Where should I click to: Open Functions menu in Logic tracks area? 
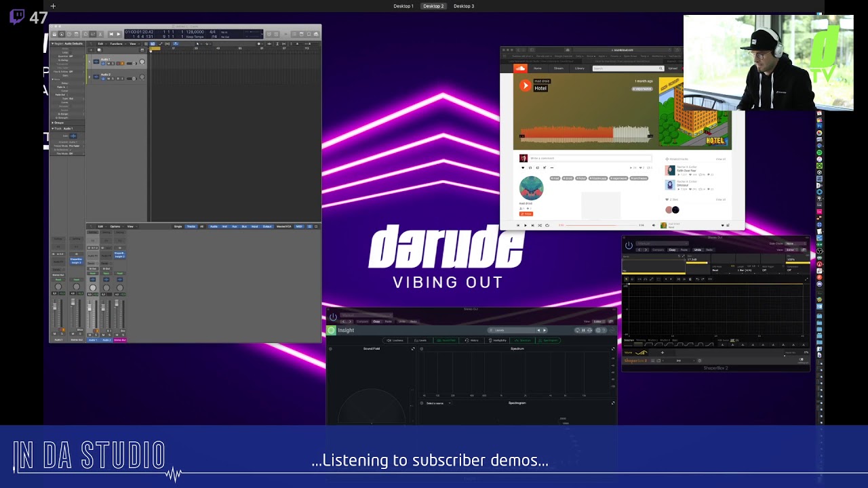tap(116, 44)
